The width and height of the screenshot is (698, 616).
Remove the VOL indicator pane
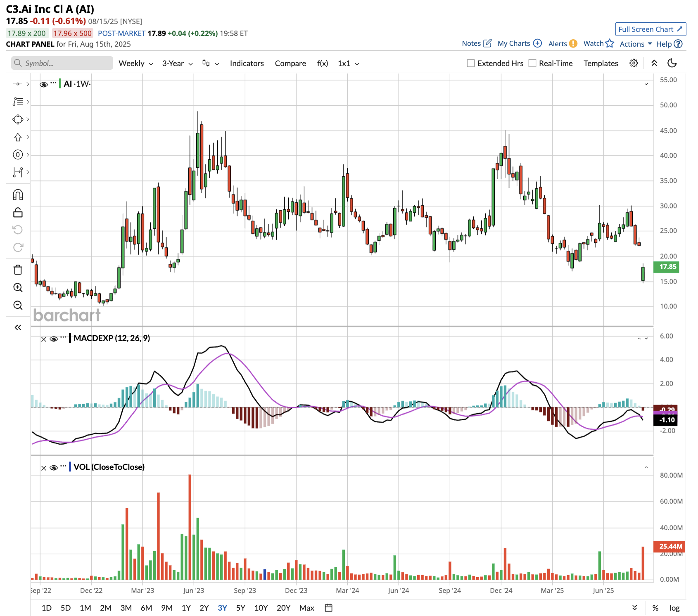click(44, 468)
